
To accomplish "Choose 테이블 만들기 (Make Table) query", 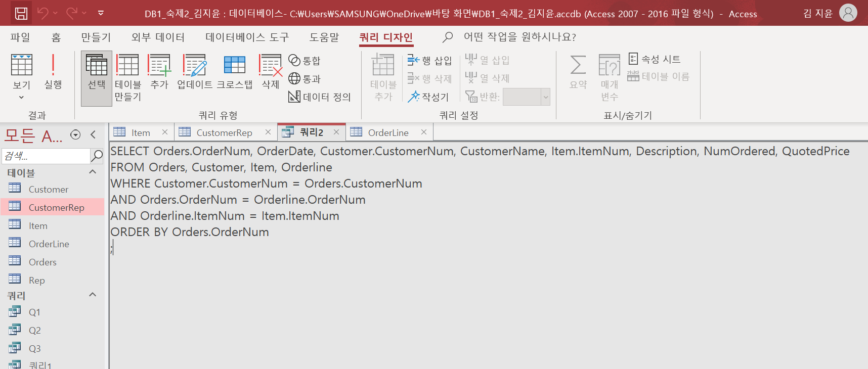I will click(128, 78).
